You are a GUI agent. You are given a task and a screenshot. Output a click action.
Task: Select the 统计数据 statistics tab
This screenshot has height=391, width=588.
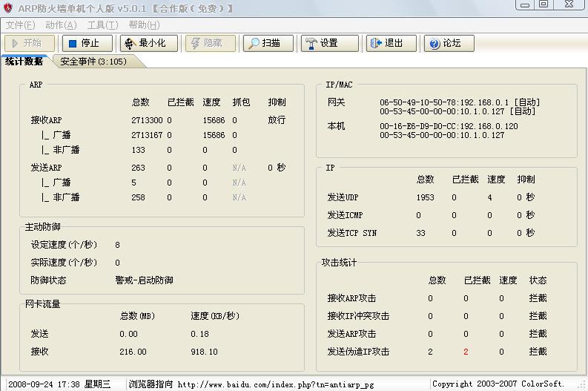[x=24, y=62]
